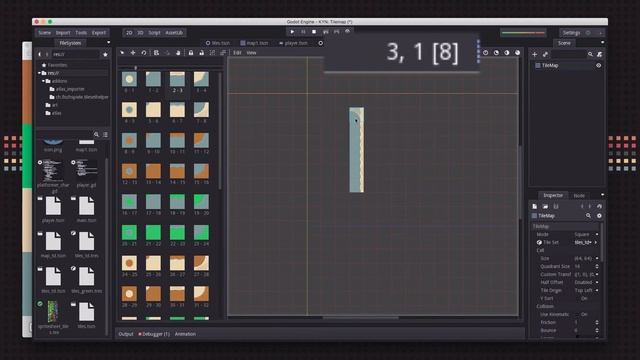This screenshot has height=360, width=640.
Task: Open Mode Square dropdown
Action: (x=586, y=234)
